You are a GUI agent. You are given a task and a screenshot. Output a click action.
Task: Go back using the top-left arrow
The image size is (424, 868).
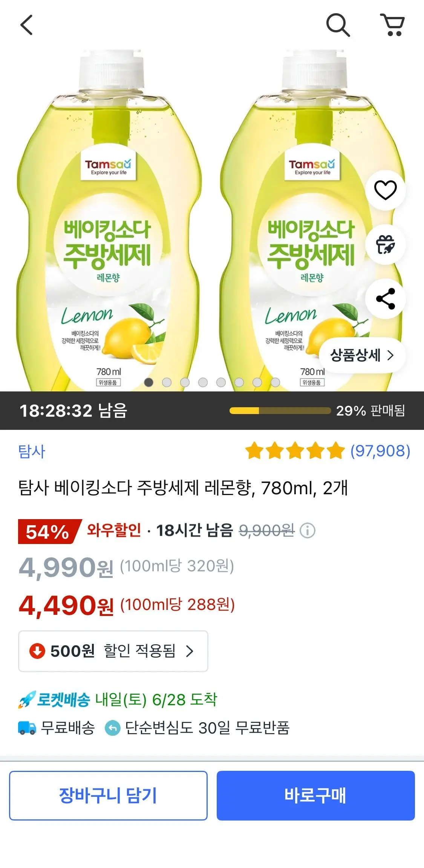(x=26, y=25)
